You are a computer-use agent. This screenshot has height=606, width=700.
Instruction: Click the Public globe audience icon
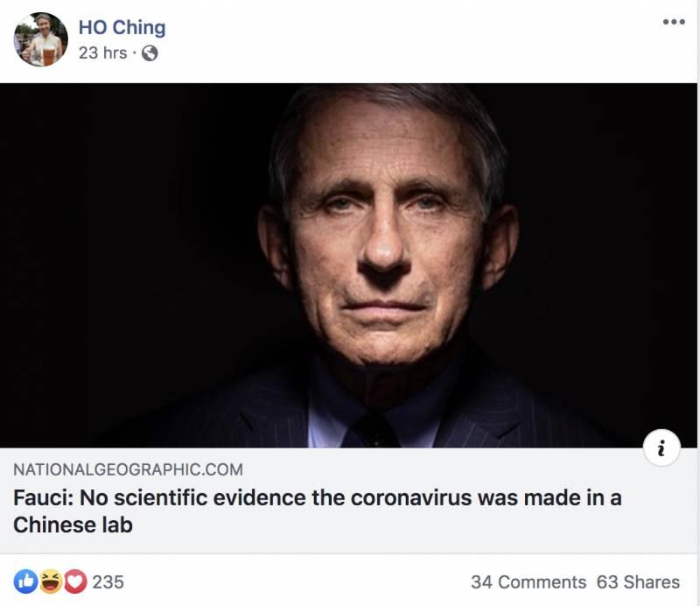(150, 53)
